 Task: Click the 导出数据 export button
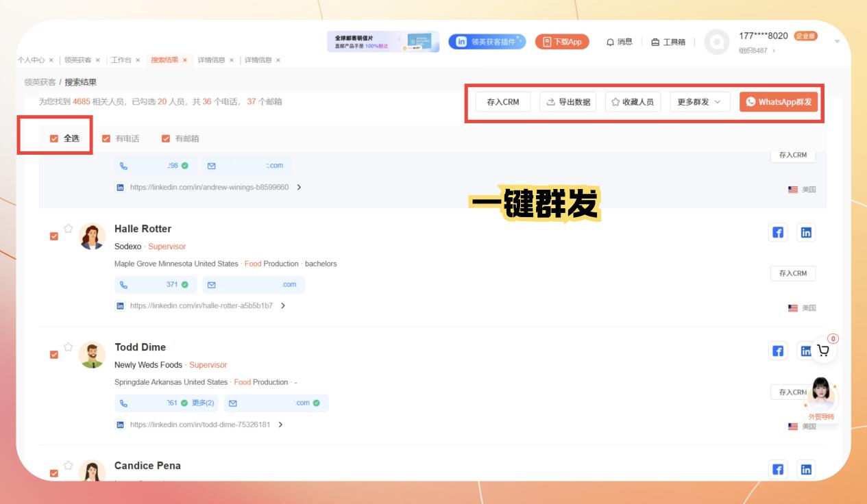click(x=567, y=102)
